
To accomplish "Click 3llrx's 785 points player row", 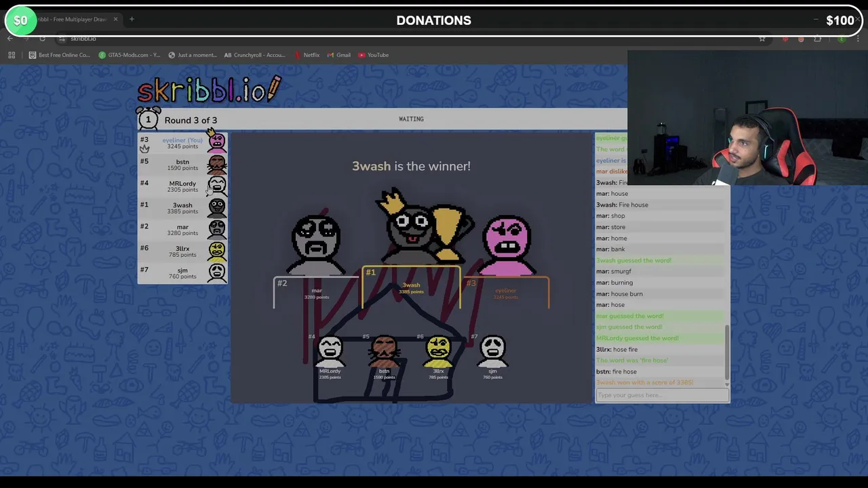I will click(x=182, y=251).
